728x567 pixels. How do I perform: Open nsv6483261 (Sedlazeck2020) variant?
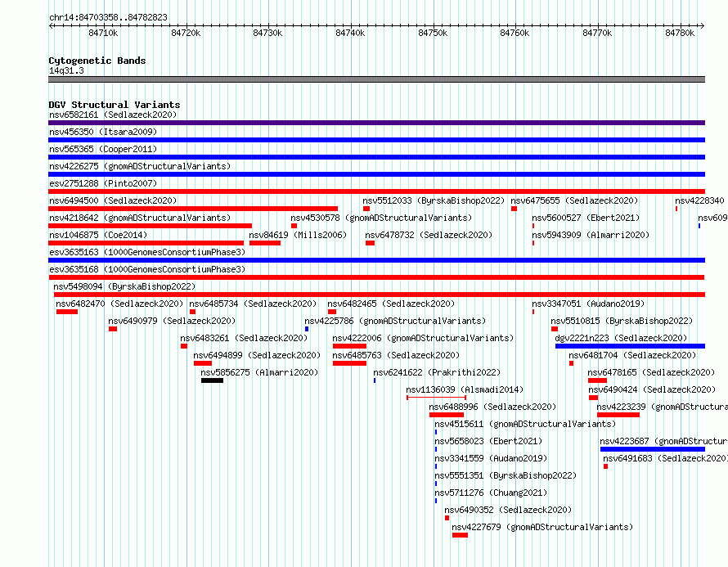(244, 338)
